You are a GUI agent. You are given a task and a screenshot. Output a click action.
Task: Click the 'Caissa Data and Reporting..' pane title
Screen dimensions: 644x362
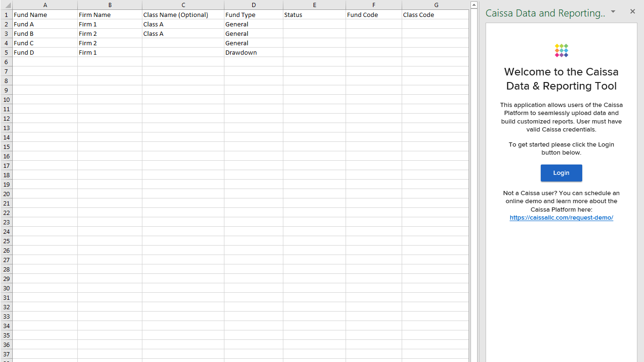pos(545,13)
